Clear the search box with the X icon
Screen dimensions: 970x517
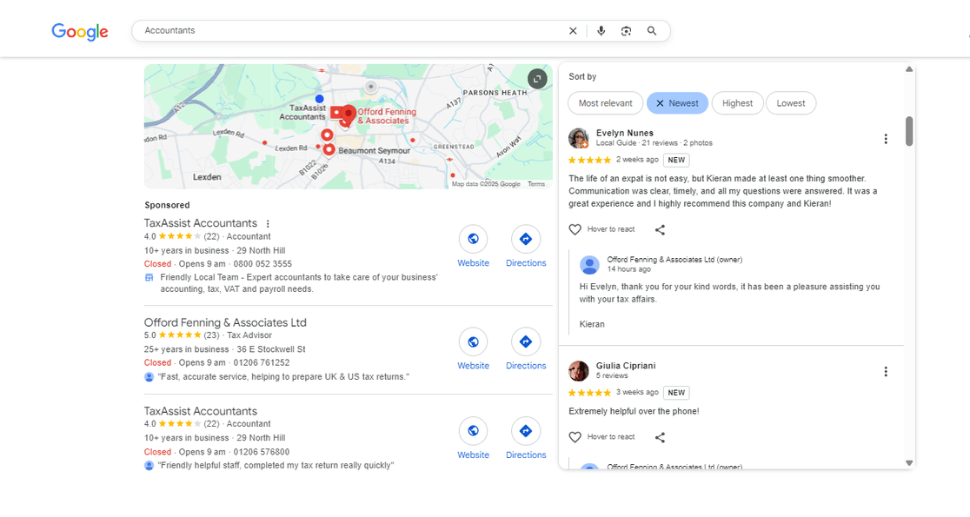click(x=573, y=31)
